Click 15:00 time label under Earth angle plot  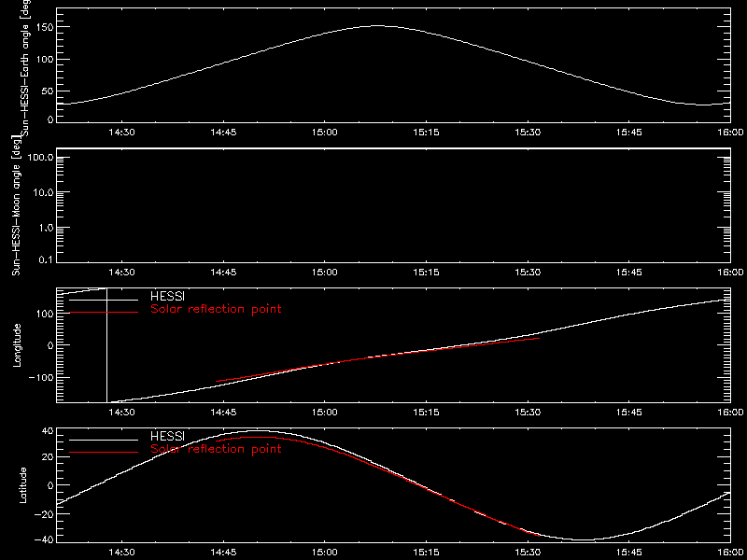[324, 133]
